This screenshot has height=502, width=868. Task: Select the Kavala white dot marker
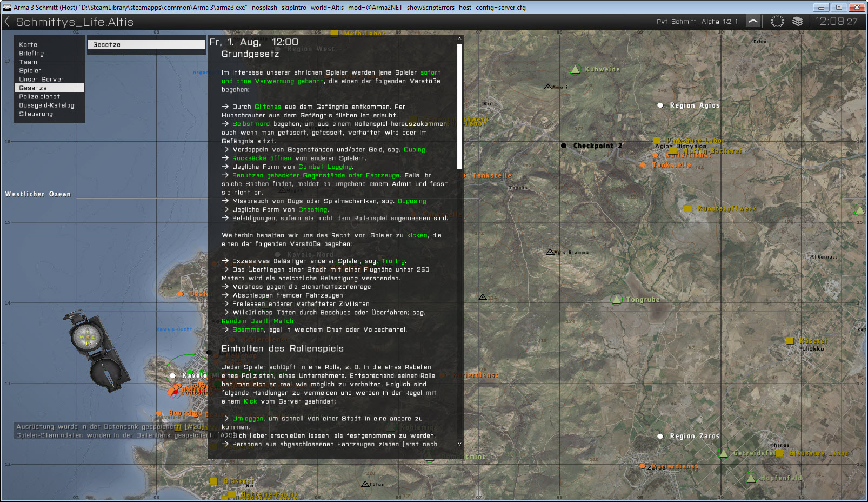coord(172,375)
